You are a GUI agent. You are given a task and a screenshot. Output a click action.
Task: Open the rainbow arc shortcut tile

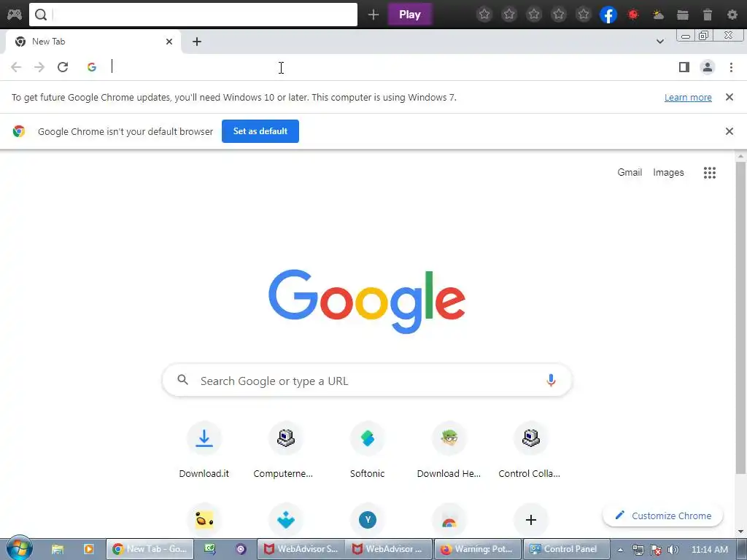[x=449, y=519]
